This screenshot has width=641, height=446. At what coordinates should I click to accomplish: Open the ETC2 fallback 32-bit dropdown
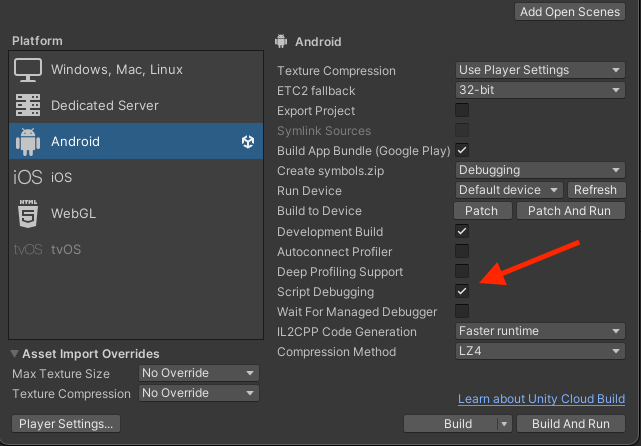click(540, 90)
